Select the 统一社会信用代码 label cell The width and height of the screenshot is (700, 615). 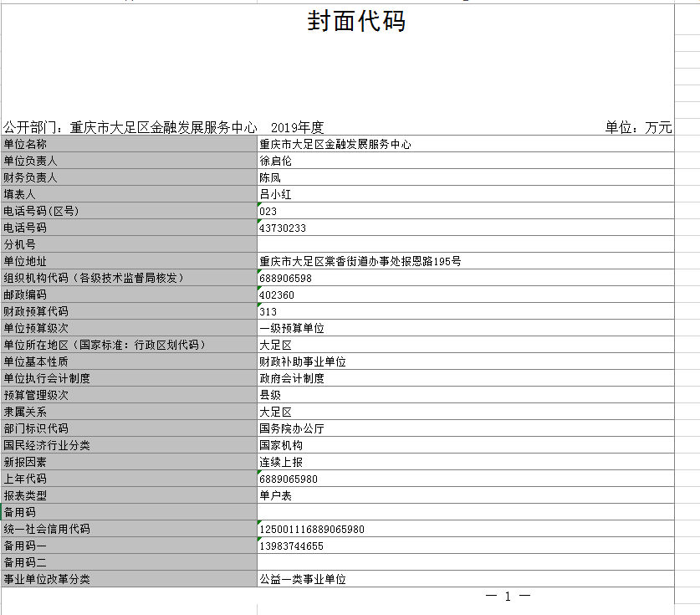[x=129, y=529]
